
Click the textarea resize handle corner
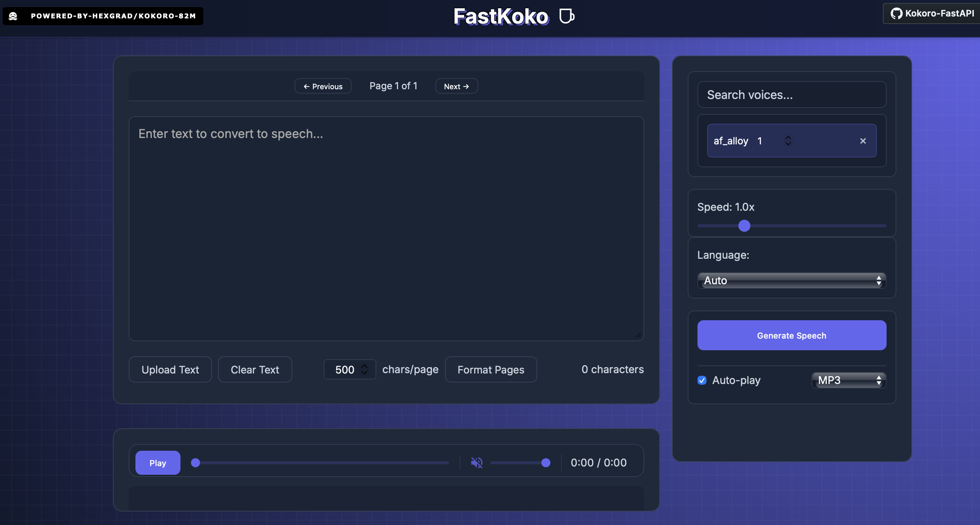point(638,335)
